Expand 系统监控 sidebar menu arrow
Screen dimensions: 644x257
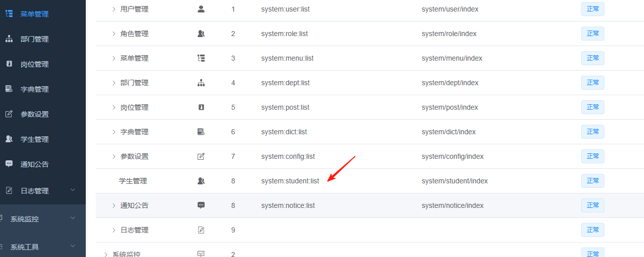click(x=73, y=218)
